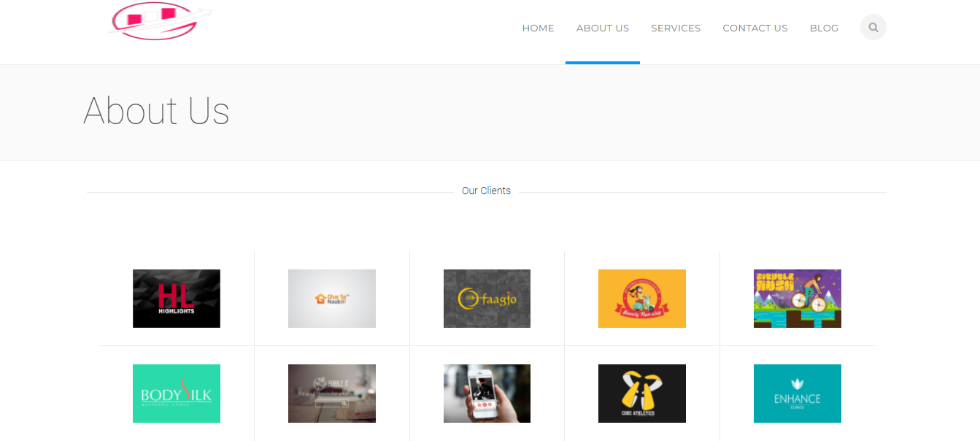Click the Bubble It client thumbnail
The height and width of the screenshot is (441, 980).
[x=332, y=394]
